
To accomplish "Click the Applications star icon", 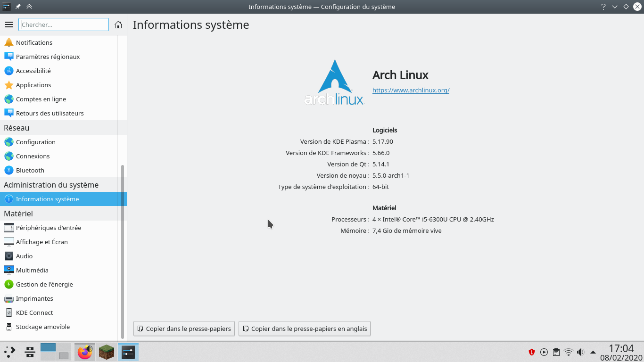I will pyautogui.click(x=9, y=85).
